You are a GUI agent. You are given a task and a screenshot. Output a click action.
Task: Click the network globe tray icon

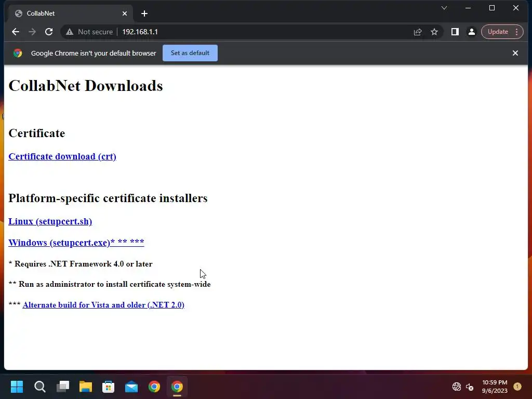(457, 387)
